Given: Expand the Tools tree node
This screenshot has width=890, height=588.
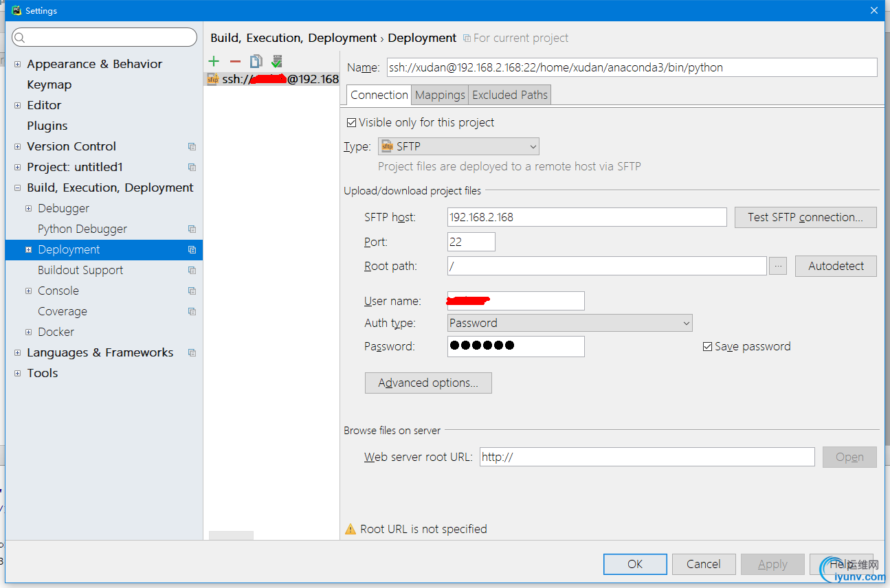Looking at the screenshot, I should coord(17,373).
